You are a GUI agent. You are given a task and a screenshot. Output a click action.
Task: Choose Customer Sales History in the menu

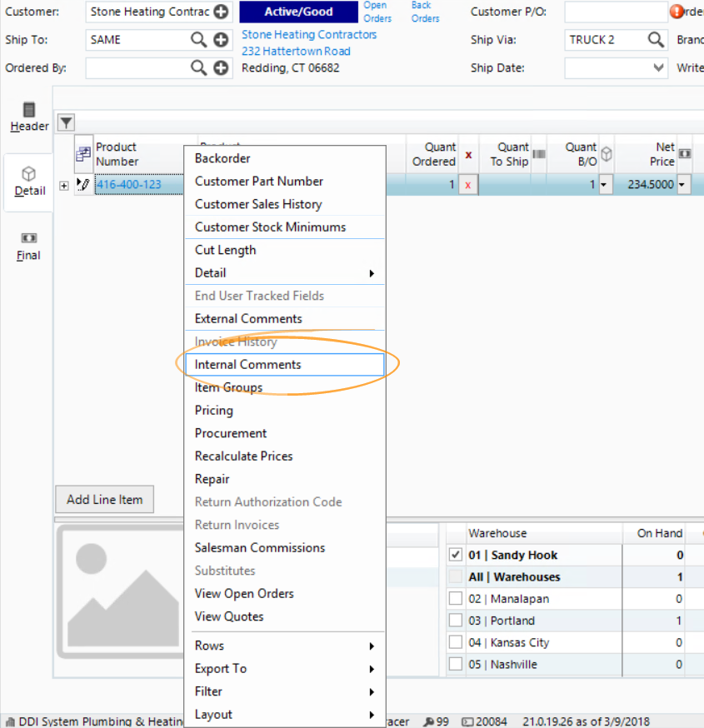point(253,204)
